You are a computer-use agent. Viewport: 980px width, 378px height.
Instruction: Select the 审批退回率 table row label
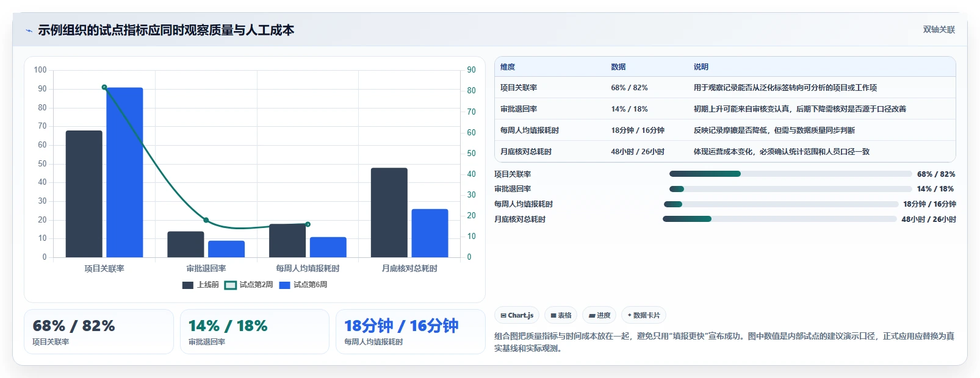519,109
